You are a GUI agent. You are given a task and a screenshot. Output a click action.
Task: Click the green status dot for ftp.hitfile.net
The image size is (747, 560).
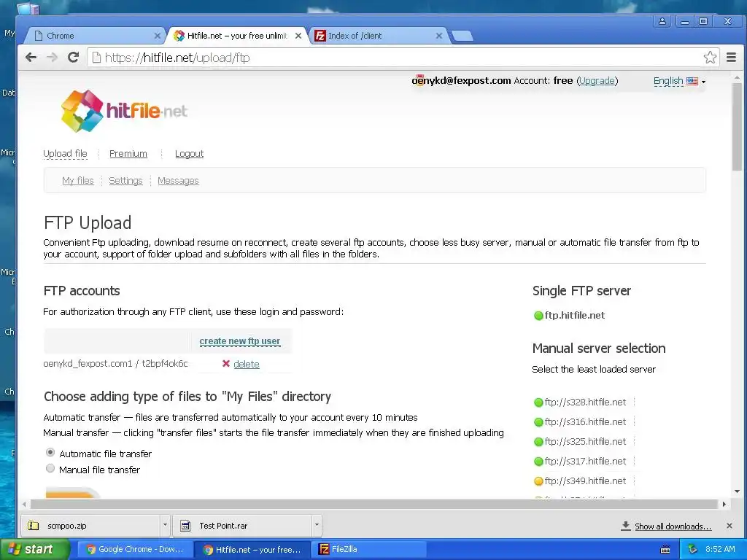tap(538, 316)
